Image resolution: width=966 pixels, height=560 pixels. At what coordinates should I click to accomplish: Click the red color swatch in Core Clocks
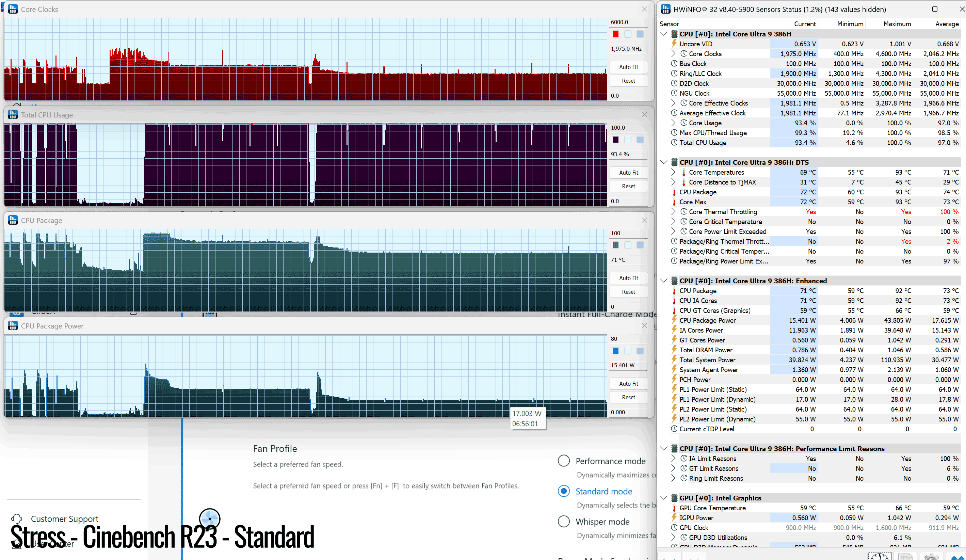(x=615, y=34)
